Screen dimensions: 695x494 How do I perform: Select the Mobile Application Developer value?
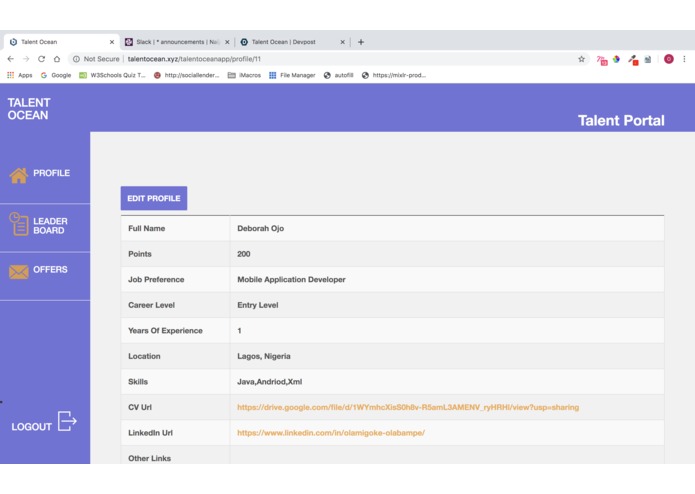pyautogui.click(x=291, y=280)
